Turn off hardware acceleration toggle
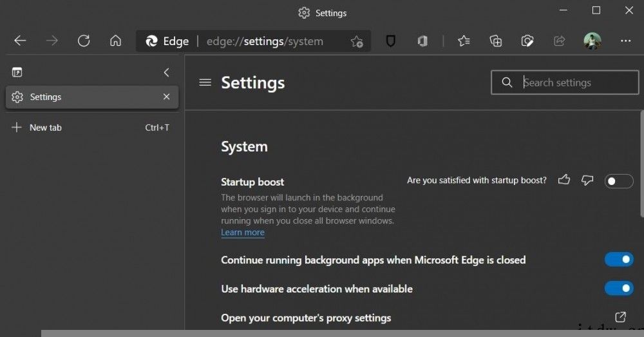Viewport: 644px width, 337px height. 618,288
